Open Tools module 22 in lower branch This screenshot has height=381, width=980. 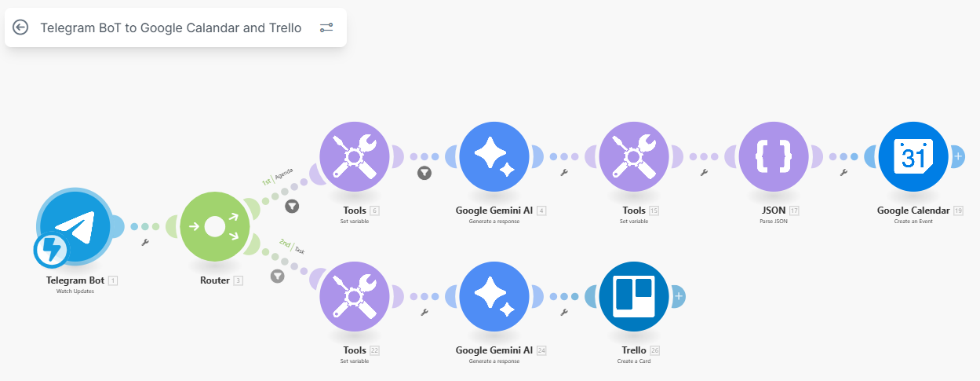pyautogui.click(x=354, y=297)
